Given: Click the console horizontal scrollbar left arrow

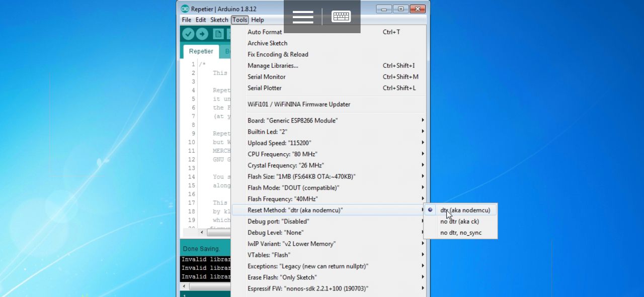Looking at the screenshot, I should coord(184,286).
